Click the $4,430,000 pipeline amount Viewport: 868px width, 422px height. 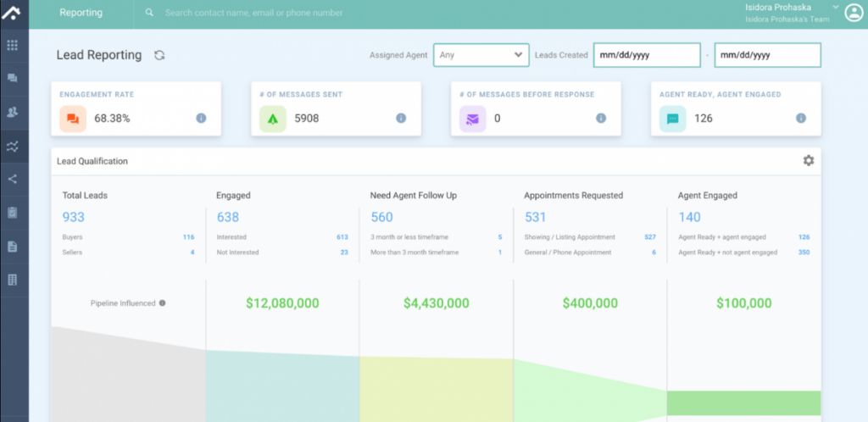[437, 303]
